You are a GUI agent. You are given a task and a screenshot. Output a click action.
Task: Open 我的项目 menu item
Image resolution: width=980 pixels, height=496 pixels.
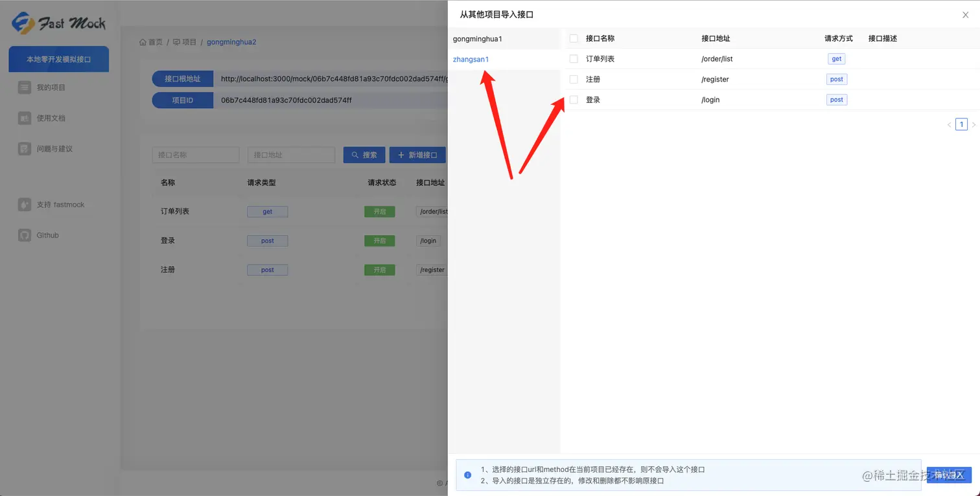(51, 87)
